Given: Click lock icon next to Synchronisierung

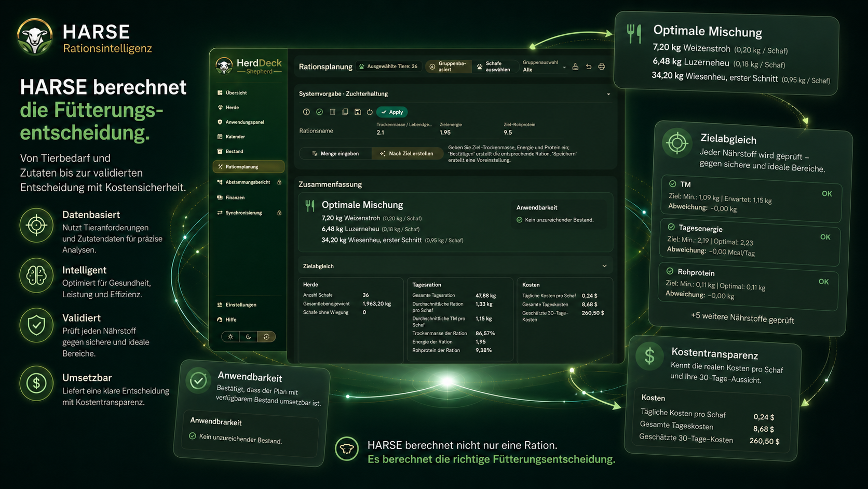Looking at the screenshot, I should pyautogui.click(x=279, y=213).
